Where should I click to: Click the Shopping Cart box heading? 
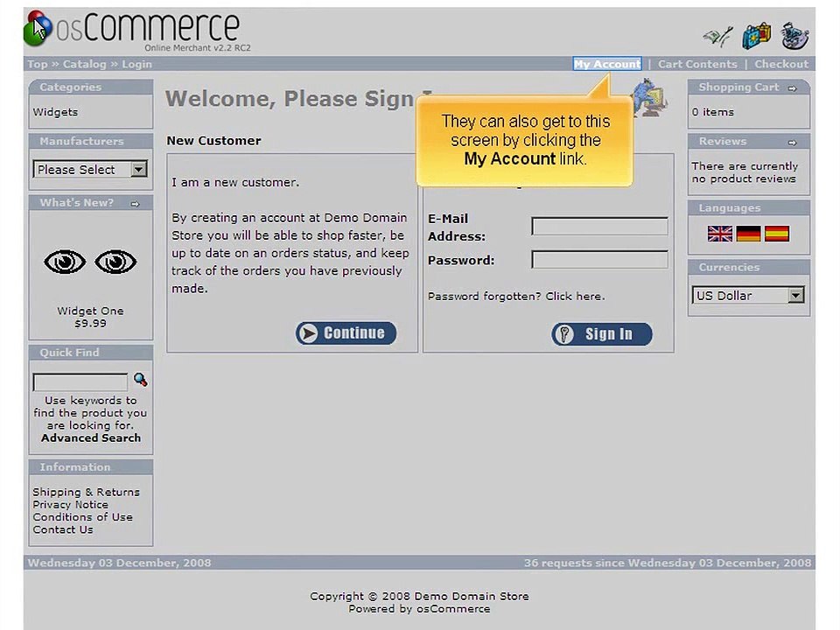[738, 87]
